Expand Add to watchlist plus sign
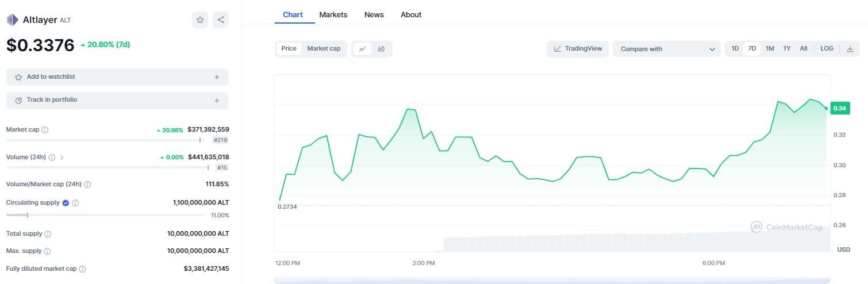This screenshot has width=868, height=284. coord(217,77)
